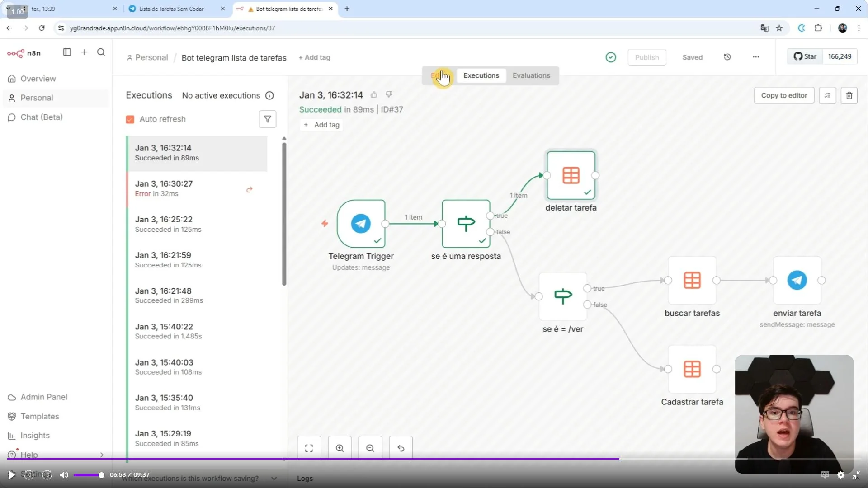
Task: Zoom in on the workflow canvas
Action: (340, 448)
